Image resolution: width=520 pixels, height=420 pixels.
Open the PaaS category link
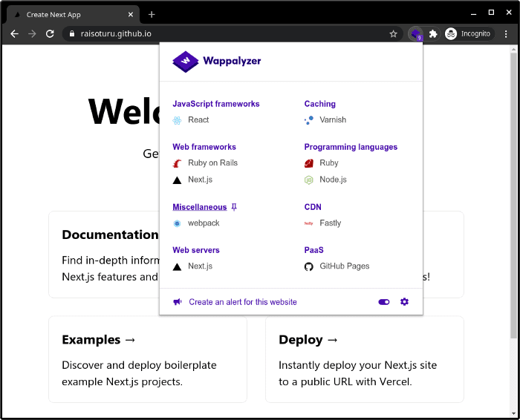point(313,250)
